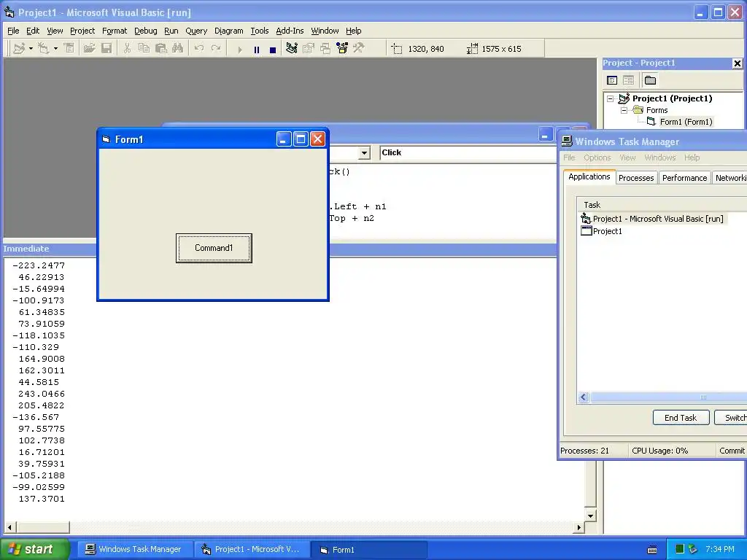Open the Format menu
The image size is (747, 560).
(x=115, y=31)
